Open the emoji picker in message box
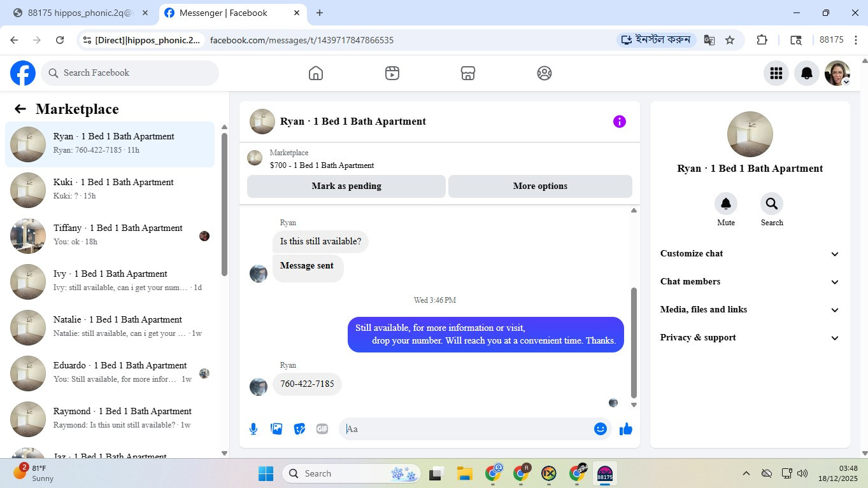This screenshot has width=868, height=488. [x=600, y=429]
